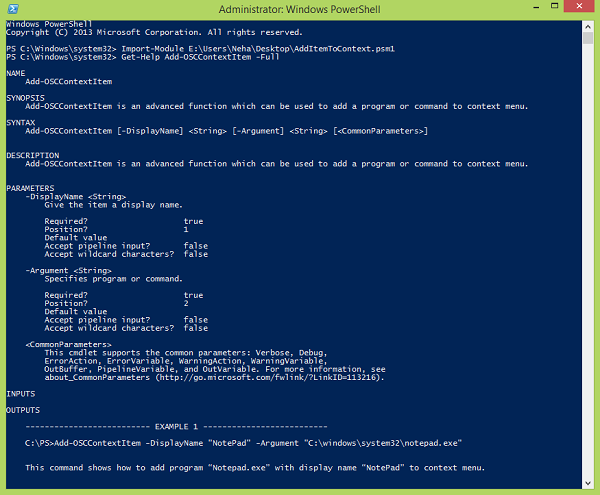Click the PARAMETERS heading
The image size is (600, 495).
[x=30, y=188]
